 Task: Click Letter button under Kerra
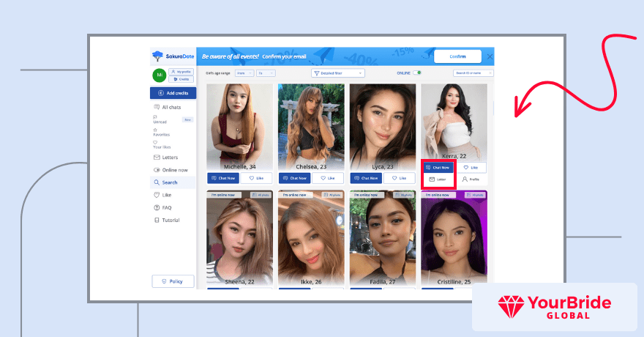tap(438, 179)
